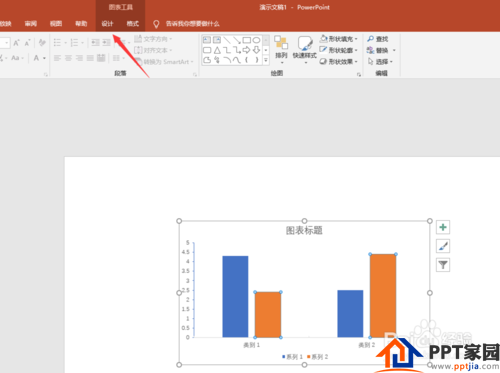Open the Quick Styles (快速样式) gallery
The image size is (500, 373).
304,49
